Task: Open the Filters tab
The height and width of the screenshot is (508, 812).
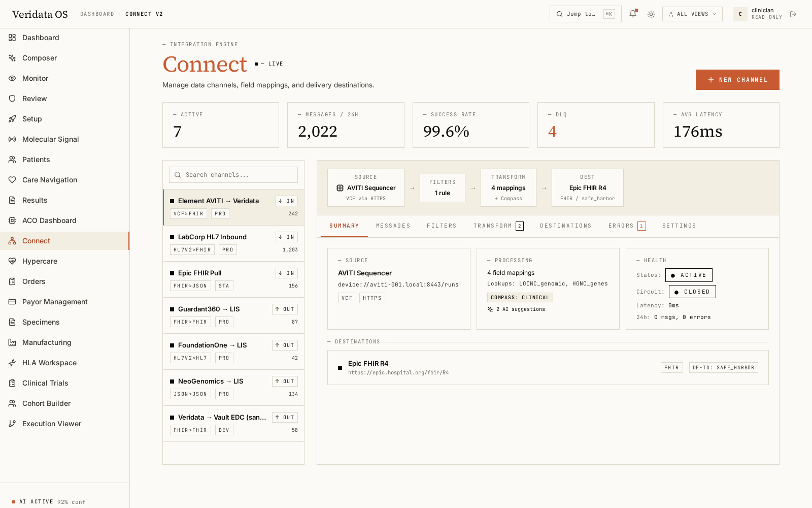Action: click(x=442, y=226)
